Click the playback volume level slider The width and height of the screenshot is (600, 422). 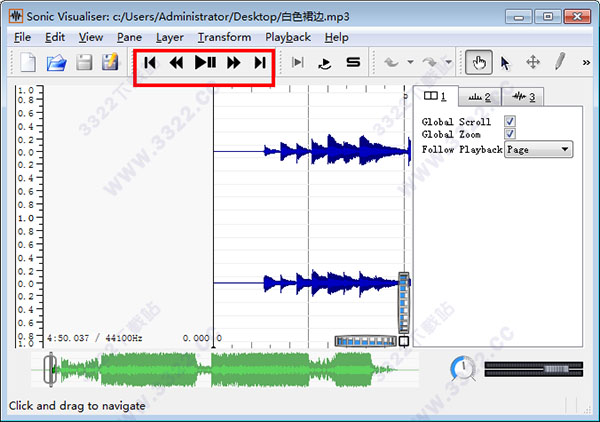533,369
